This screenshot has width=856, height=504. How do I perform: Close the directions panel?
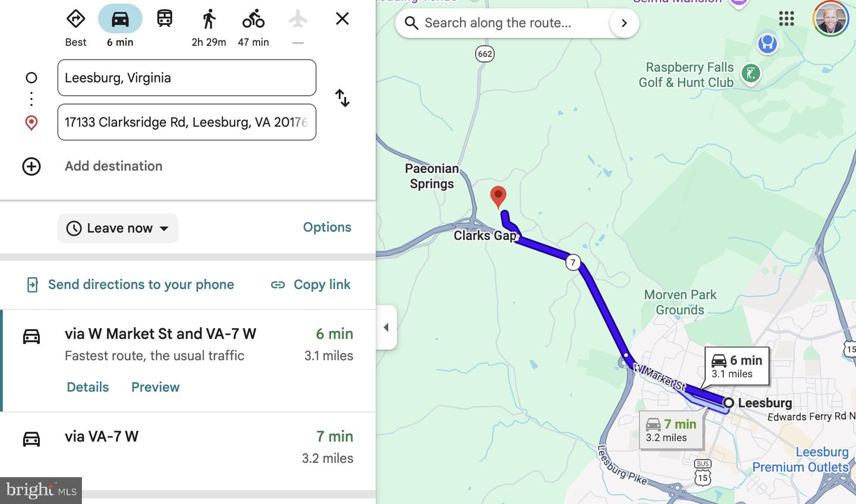click(342, 18)
